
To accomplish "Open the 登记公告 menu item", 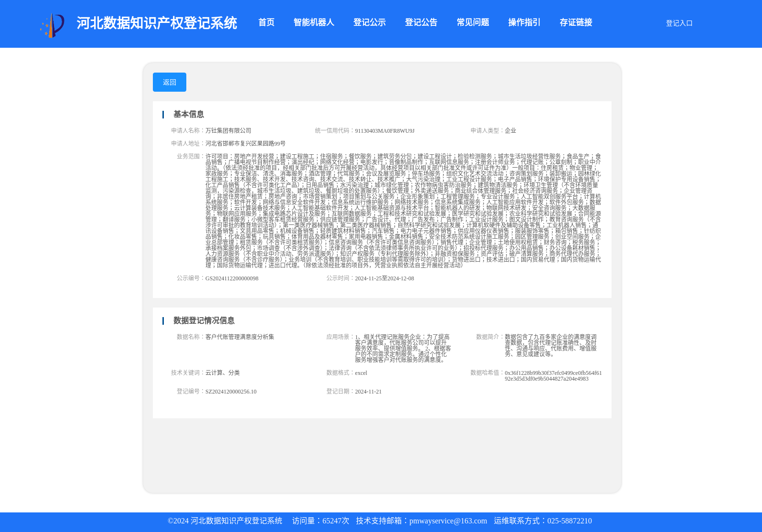I will (x=421, y=22).
